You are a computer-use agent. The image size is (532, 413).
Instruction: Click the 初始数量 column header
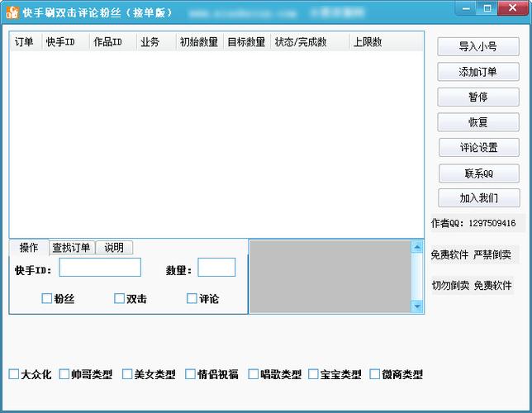pos(200,42)
